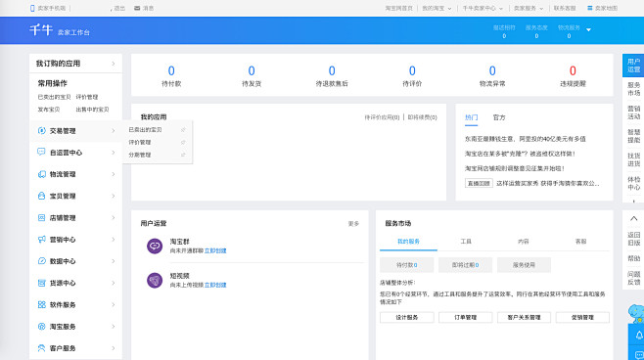Click the notification bell icon
644x360 pixels.
point(639,336)
